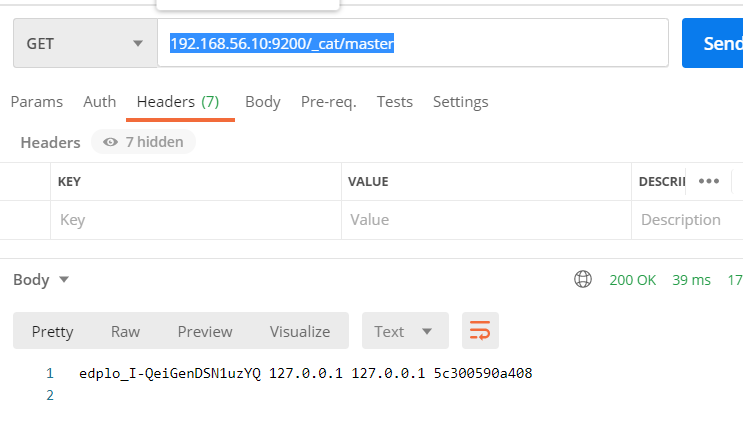Click the Headers section label
Screen dimensions: 743x438
click(x=50, y=143)
